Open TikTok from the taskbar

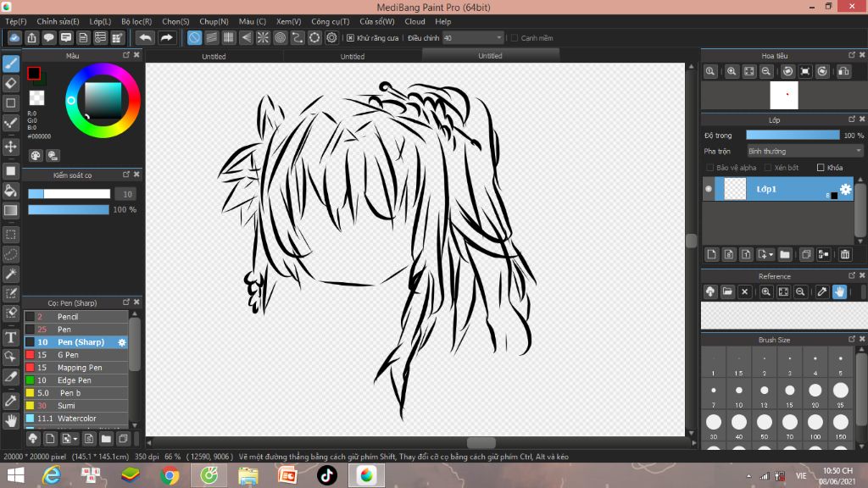tap(326, 475)
